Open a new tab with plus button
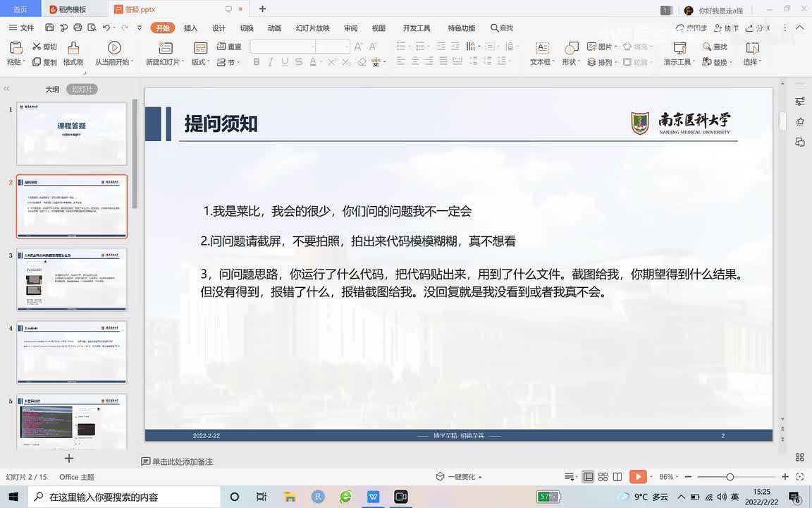 pyautogui.click(x=262, y=8)
